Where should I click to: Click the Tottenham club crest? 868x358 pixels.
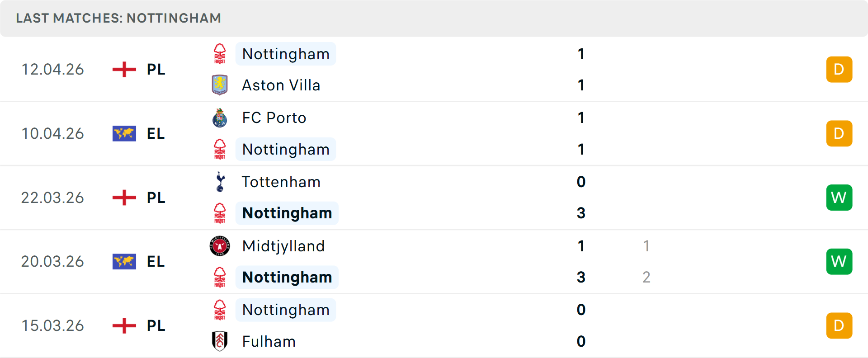click(x=220, y=182)
